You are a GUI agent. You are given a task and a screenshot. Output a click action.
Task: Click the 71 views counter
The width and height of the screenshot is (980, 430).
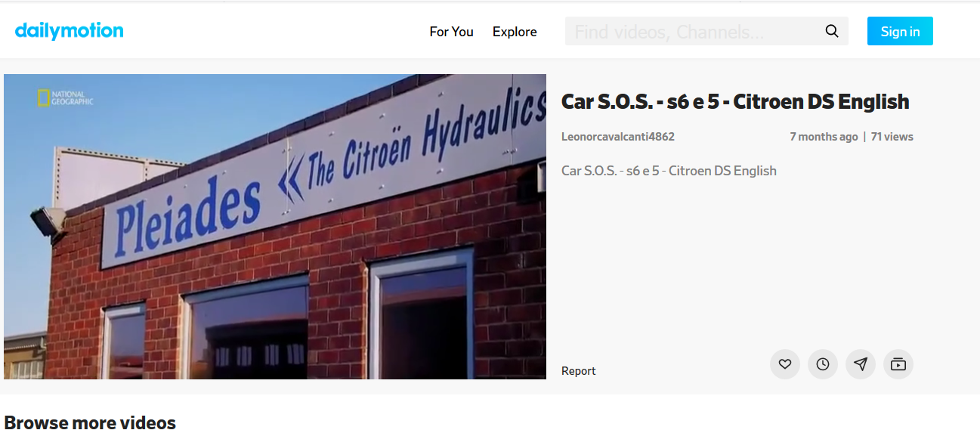[892, 137]
